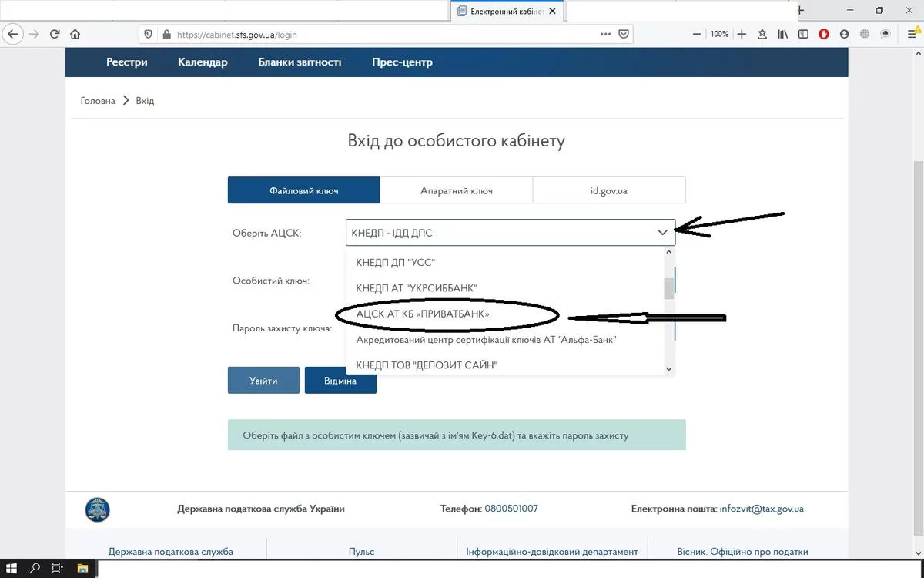Click the browser forward arrow
Screen dimensions: 924x578
pos(33,34)
